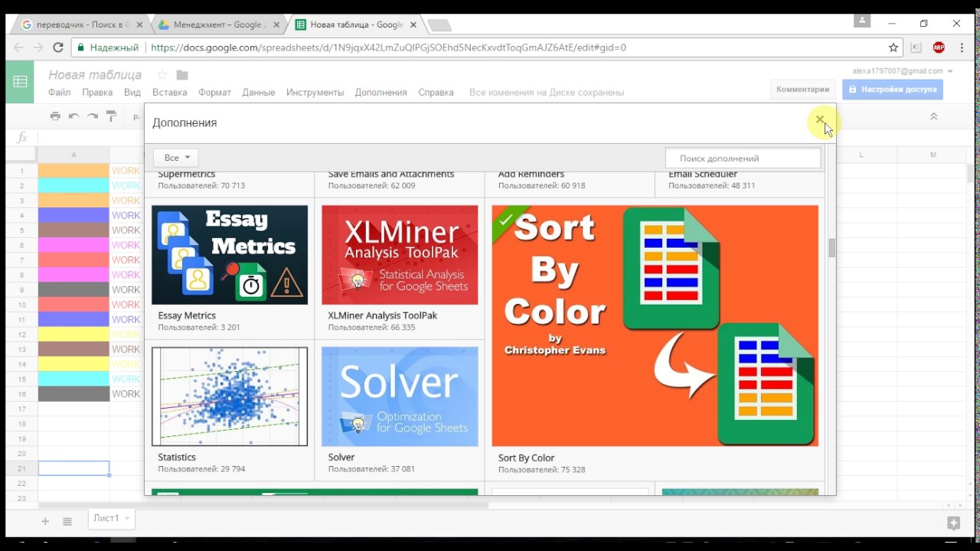Select the cyan cell in row 2

point(73,186)
